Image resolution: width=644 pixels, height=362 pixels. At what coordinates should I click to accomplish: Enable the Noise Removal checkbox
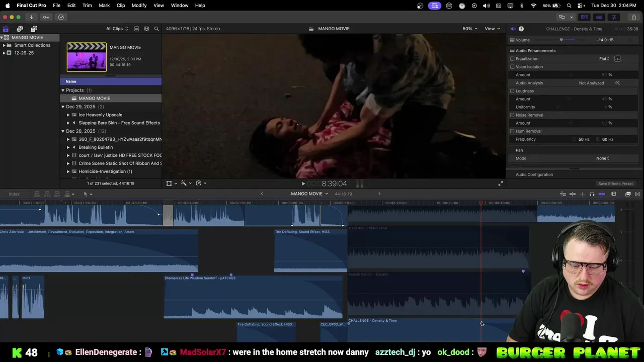512,115
